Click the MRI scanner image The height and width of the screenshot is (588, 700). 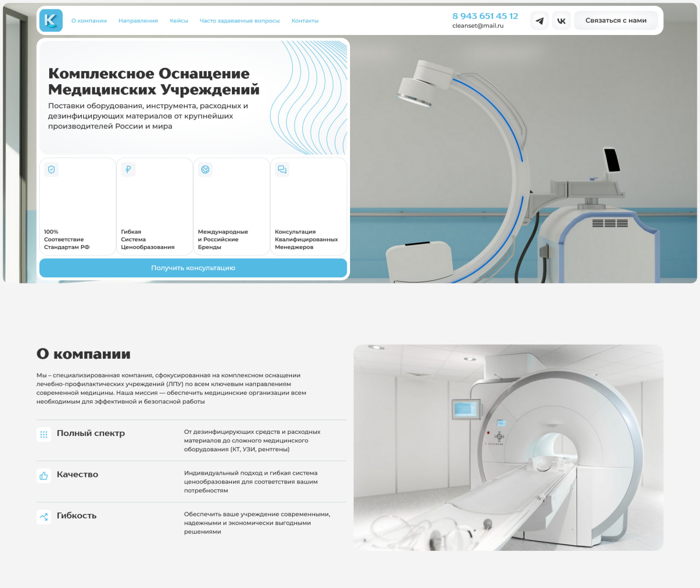(508, 447)
